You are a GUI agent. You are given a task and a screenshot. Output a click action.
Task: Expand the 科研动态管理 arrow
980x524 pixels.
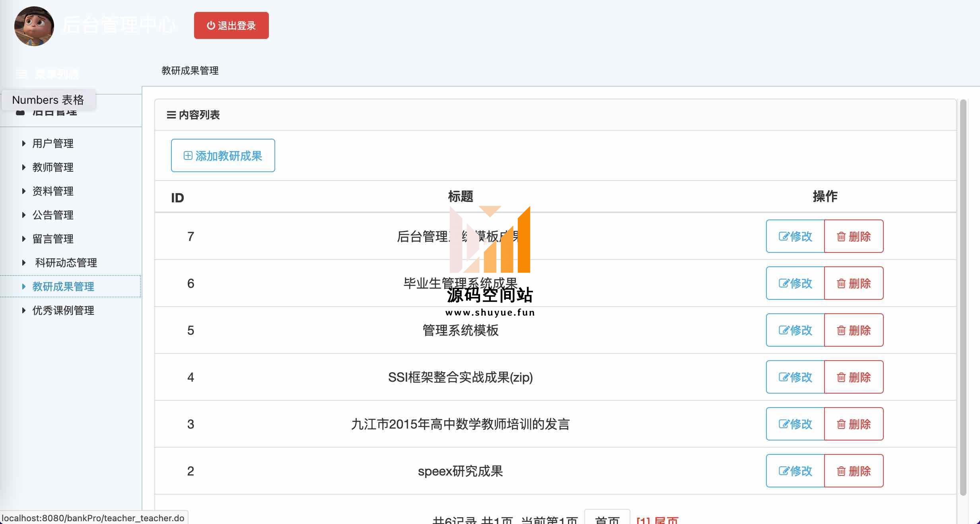(24, 263)
